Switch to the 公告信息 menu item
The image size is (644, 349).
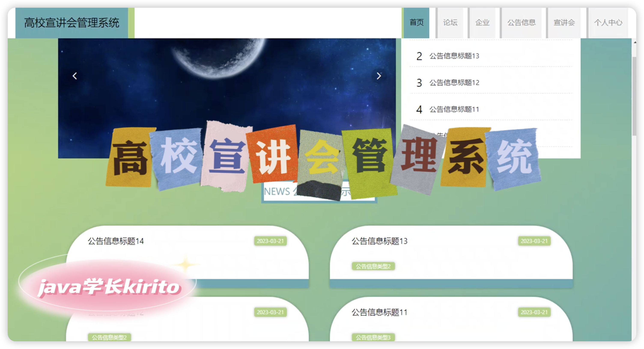522,22
